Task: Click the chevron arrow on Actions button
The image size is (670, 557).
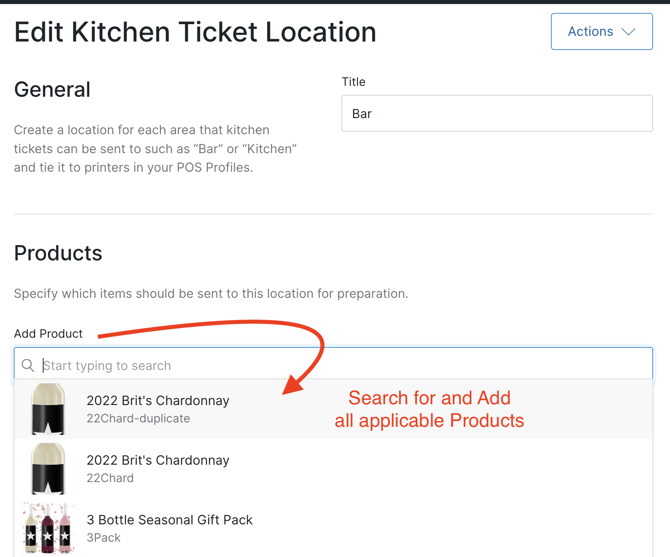Action: pyautogui.click(x=629, y=32)
